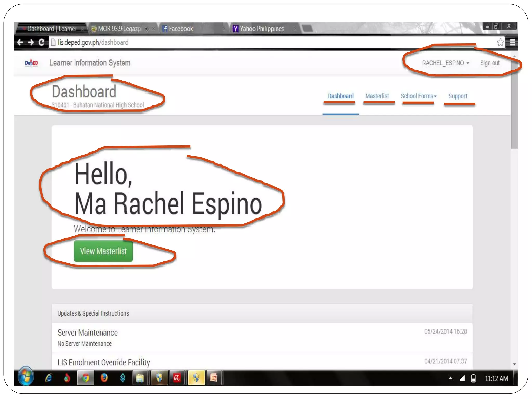The image size is (532, 399).
Task: Open Firefox from the taskbar
Action: (104, 378)
